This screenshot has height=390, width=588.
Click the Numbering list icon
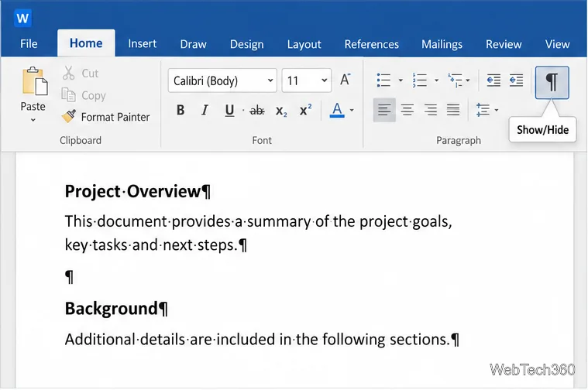(420, 80)
